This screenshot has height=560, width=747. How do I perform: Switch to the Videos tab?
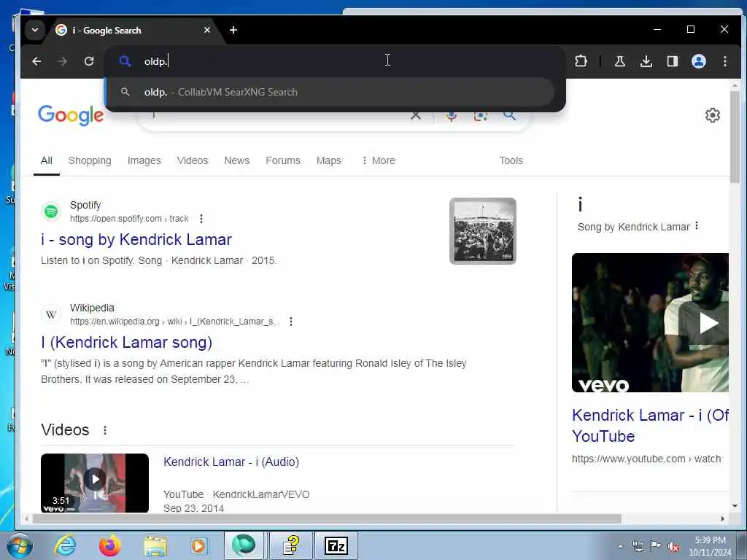[x=193, y=160]
